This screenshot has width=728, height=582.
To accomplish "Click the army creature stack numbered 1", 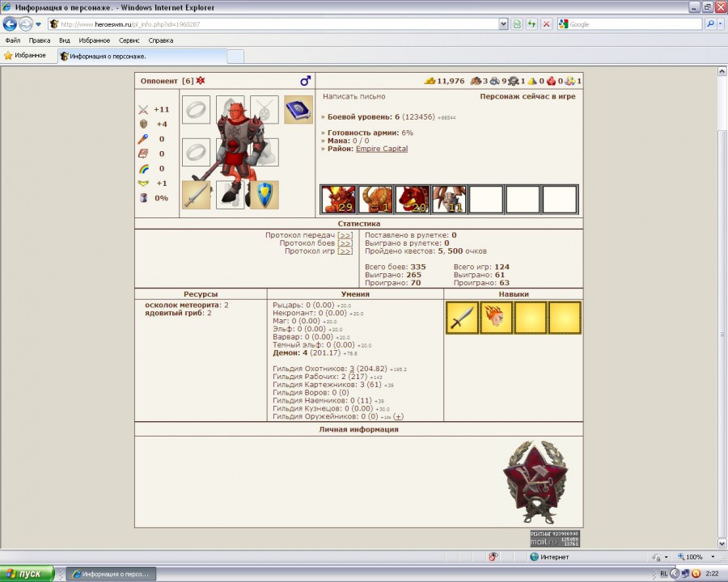I will click(375, 200).
